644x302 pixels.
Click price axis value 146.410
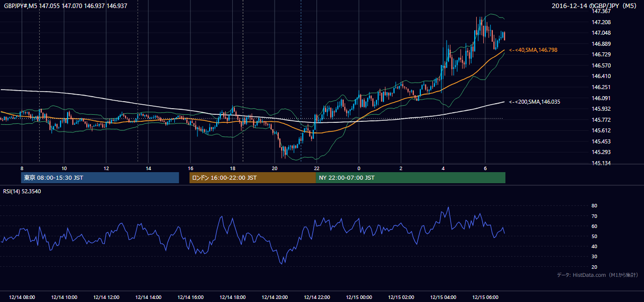pos(601,76)
